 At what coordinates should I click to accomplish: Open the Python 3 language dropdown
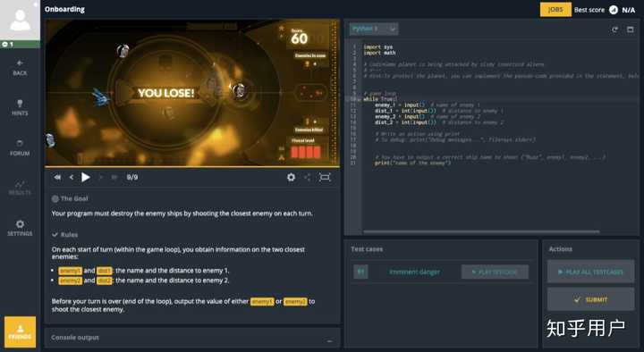tap(373, 29)
